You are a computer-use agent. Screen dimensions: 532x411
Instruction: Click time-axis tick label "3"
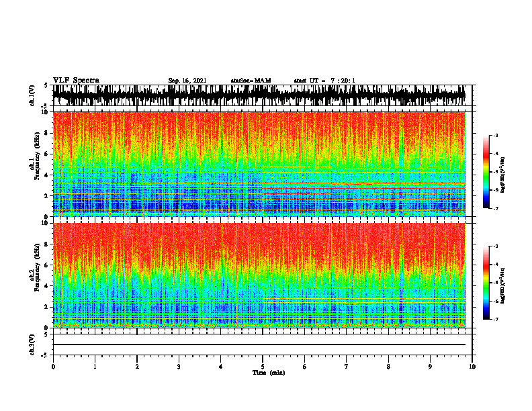179,367
